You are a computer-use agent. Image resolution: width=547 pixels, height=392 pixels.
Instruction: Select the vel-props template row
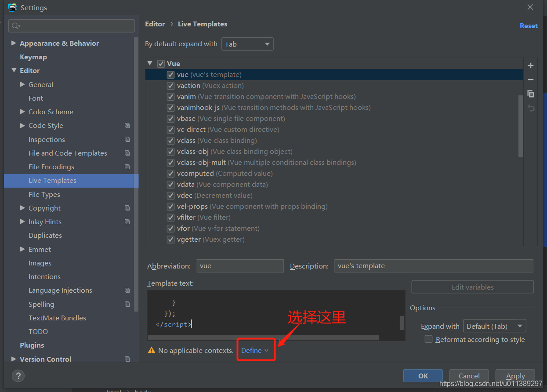334,207
